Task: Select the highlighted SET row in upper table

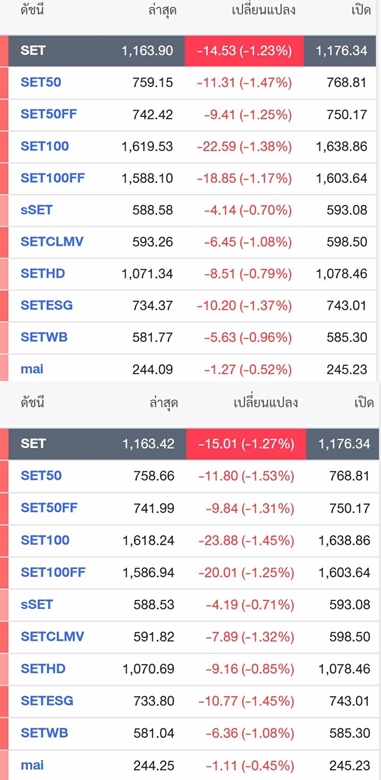Action: click(x=192, y=50)
